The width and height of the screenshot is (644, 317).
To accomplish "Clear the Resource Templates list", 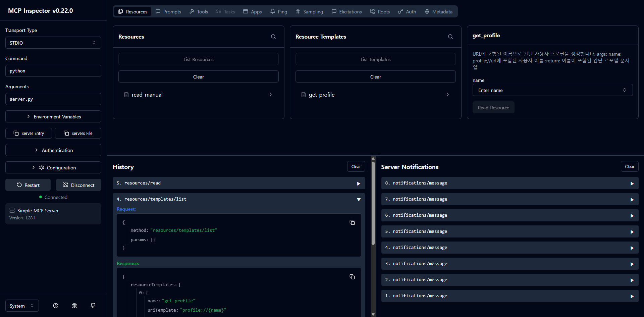I will 376,76.
